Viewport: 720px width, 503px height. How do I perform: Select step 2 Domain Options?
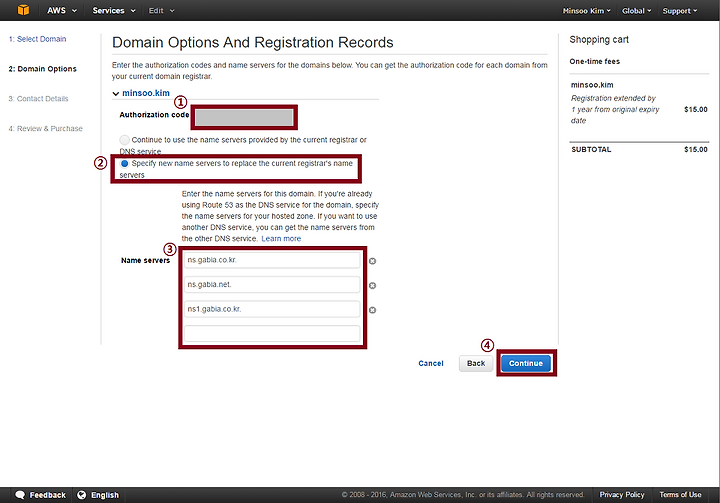click(42, 69)
